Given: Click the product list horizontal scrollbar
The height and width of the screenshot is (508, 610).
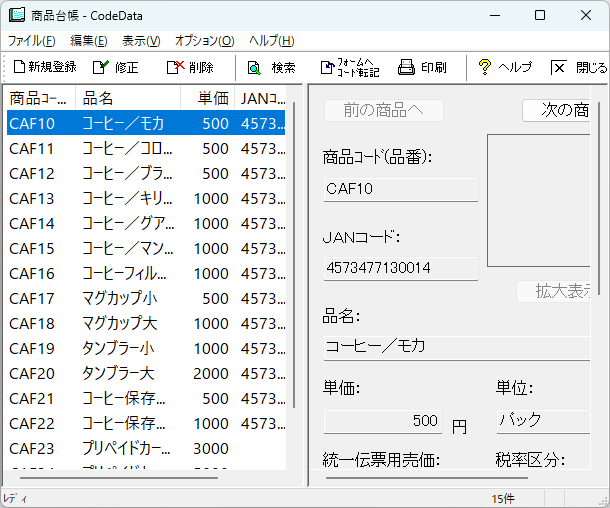Looking at the screenshot, I should 119,478.
